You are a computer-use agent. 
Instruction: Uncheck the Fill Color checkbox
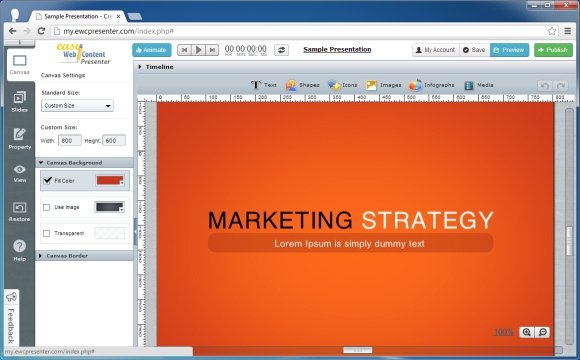[x=47, y=181]
